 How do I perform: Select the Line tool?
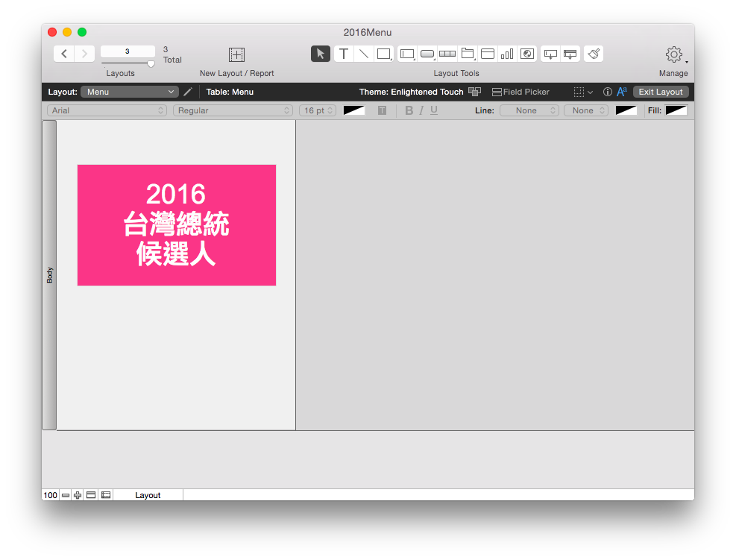[x=363, y=53]
